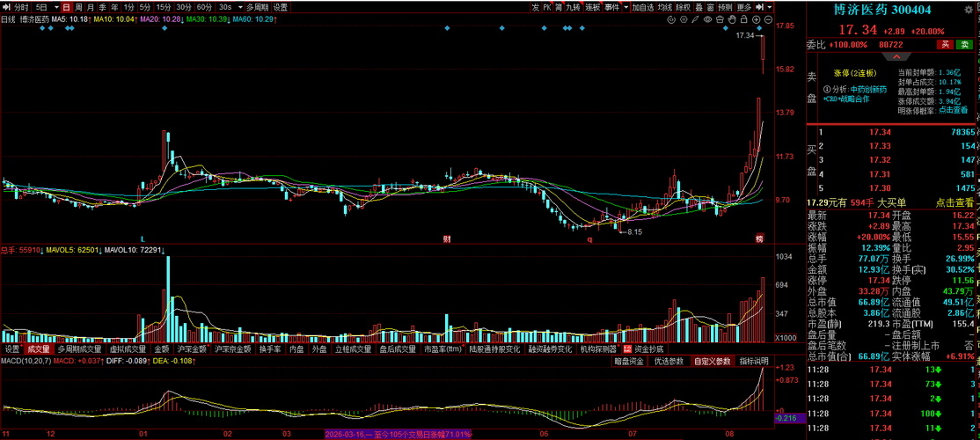
Task: Select the 15分 period tab
Action: pyautogui.click(x=164, y=8)
